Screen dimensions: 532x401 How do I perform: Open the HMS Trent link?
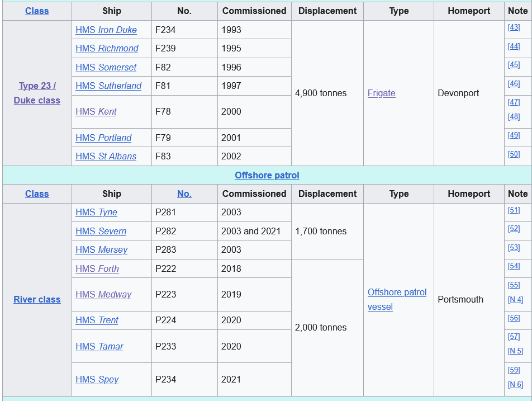tap(97, 320)
